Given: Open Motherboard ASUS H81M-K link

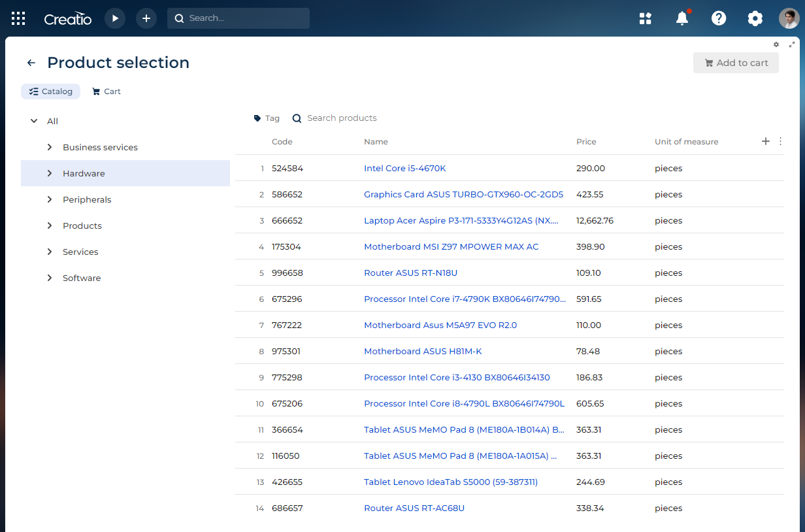Looking at the screenshot, I should 423,351.
